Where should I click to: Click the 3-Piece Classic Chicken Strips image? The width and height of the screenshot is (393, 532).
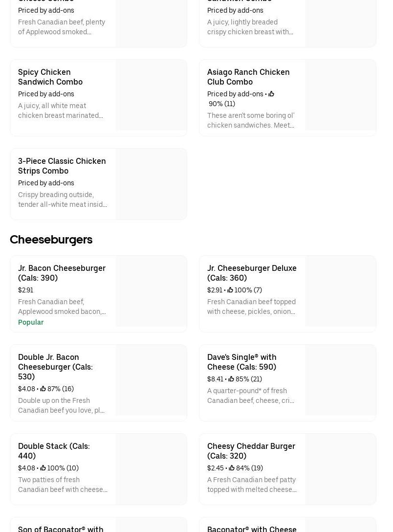(x=151, y=184)
